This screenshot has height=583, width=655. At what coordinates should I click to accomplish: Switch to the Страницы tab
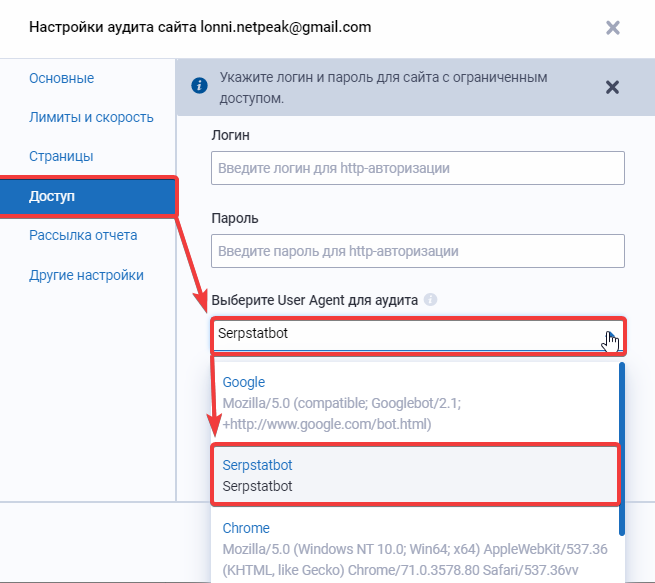pyautogui.click(x=61, y=156)
